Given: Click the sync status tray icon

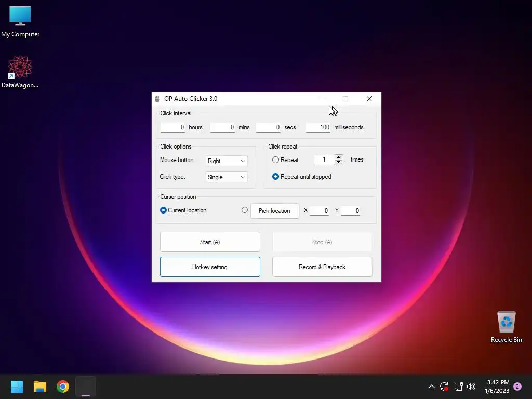Looking at the screenshot, I should tap(444, 387).
